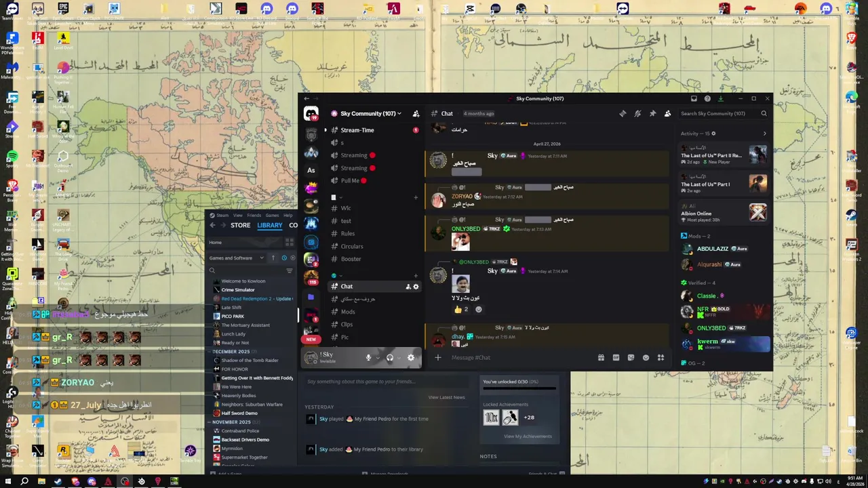Open Discord help question-mark icon
Viewport: 868px width, 488px height.
coord(707,99)
